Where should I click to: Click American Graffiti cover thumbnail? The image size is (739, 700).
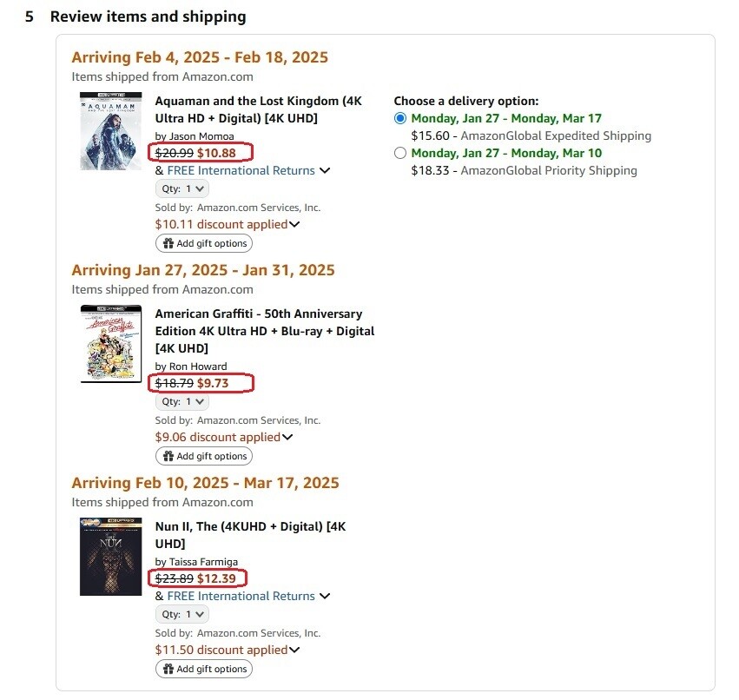110,344
